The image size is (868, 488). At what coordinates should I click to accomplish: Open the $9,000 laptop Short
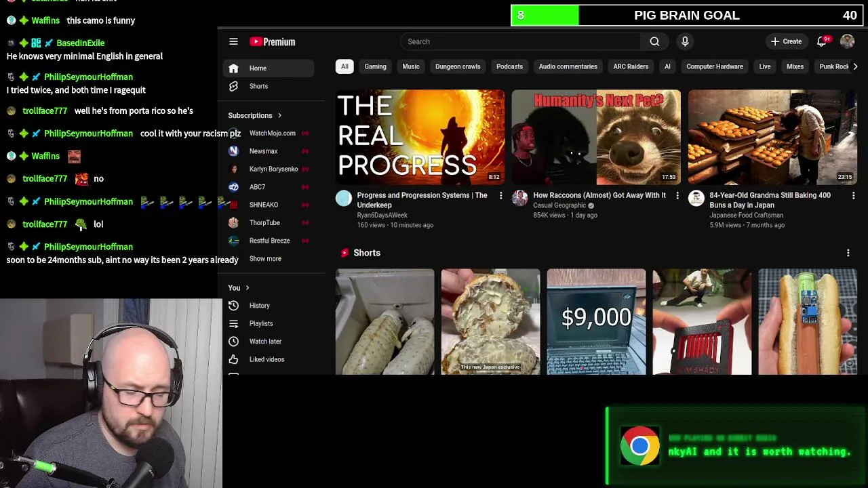coord(596,322)
